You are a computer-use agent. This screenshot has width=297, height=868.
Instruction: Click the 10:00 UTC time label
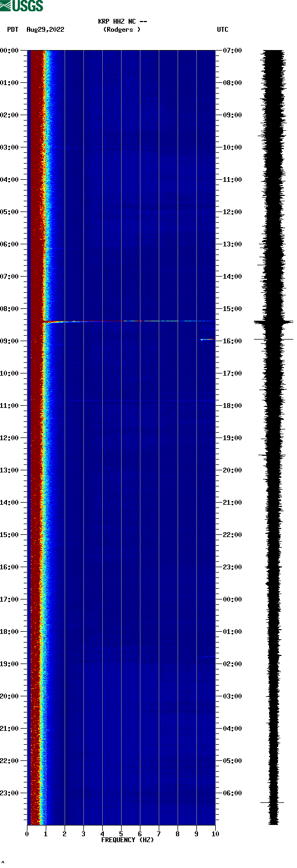click(232, 147)
